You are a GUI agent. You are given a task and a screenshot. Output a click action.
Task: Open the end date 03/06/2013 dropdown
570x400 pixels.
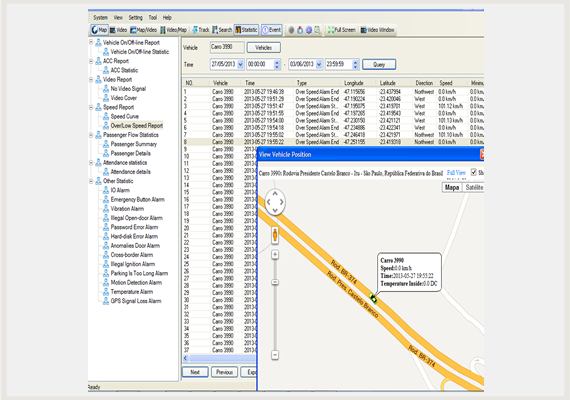pos(319,64)
